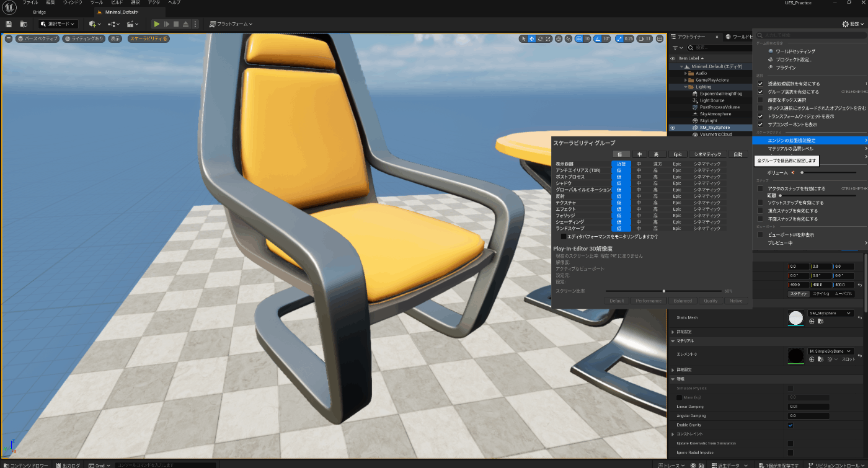Click the Unreal Engine logo icon
The image size is (868, 468).
click(9, 6)
